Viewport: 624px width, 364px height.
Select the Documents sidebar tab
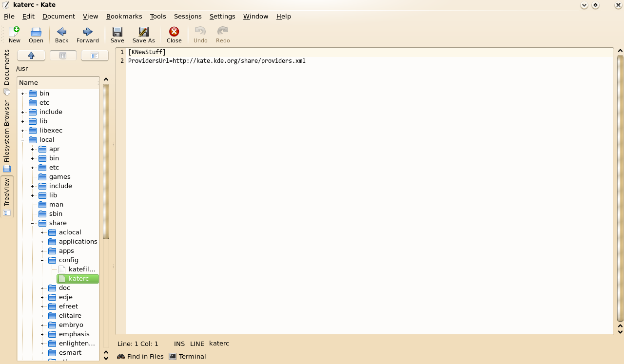point(7,72)
